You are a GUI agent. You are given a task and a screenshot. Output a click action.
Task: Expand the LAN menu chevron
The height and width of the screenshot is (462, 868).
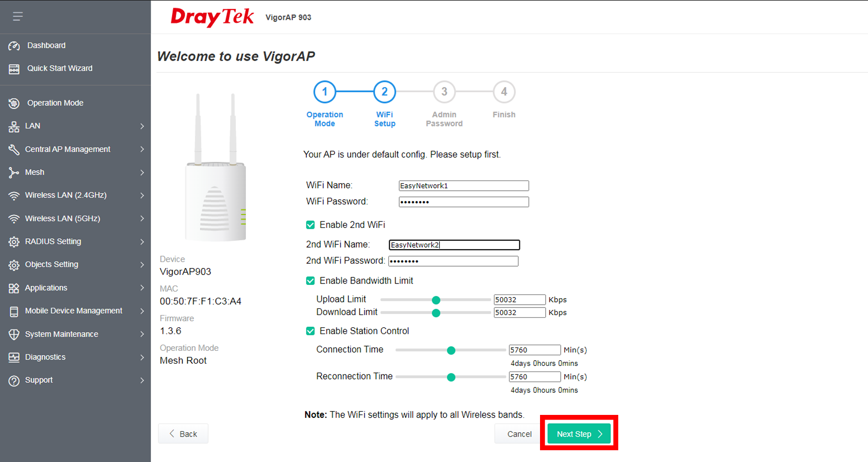(142, 126)
